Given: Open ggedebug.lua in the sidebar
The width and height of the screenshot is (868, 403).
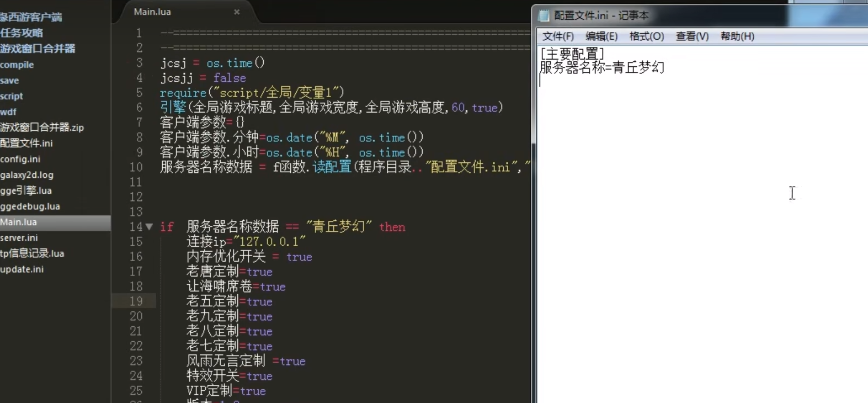Looking at the screenshot, I should [x=30, y=206].
